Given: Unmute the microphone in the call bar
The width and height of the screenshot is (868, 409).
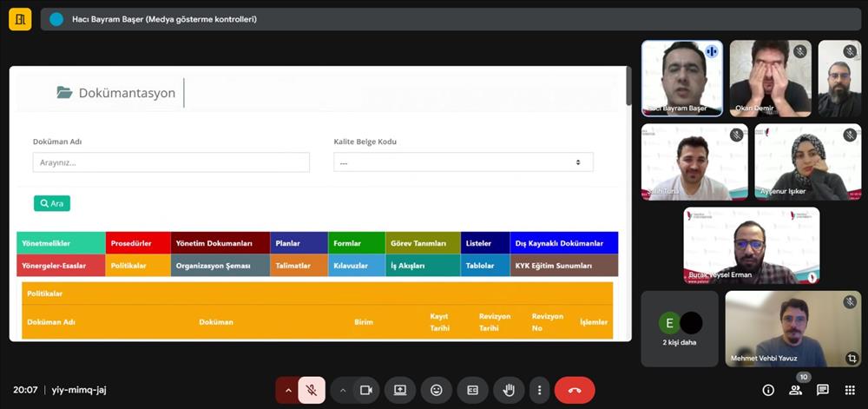Looking at the screenshot, I should (312, 391).
